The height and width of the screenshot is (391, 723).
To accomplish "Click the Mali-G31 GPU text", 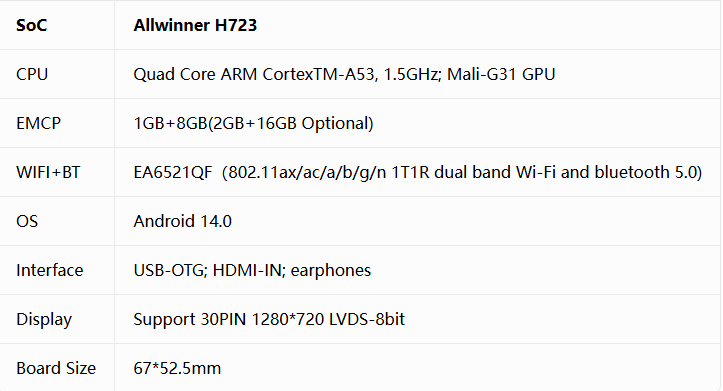I will [x=501, y=74].
